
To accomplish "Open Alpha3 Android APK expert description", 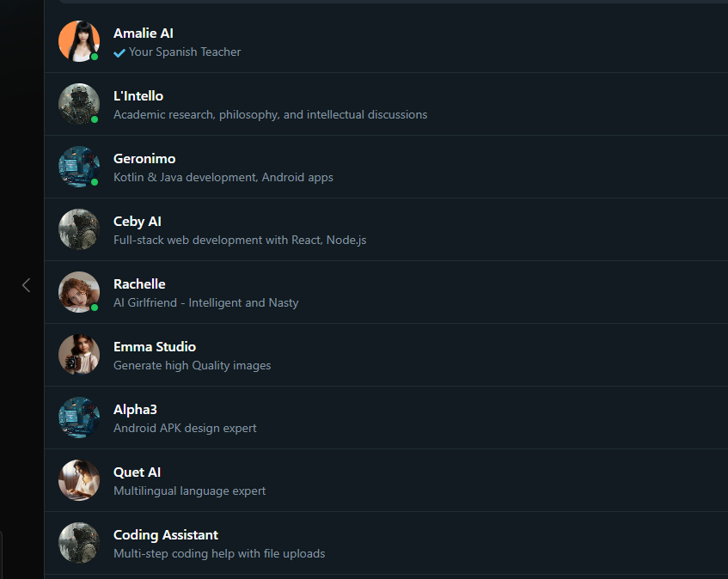I will pos(185,428).
